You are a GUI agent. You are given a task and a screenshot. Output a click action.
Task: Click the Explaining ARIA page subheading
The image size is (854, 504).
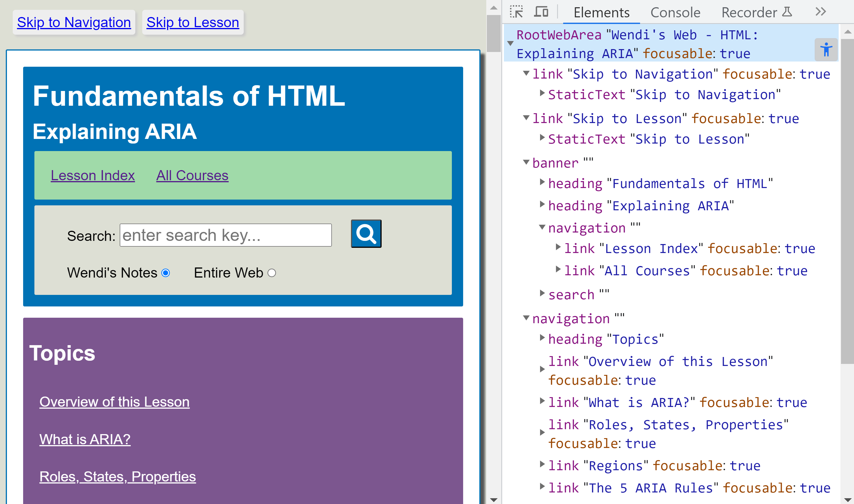coord(114,131)
